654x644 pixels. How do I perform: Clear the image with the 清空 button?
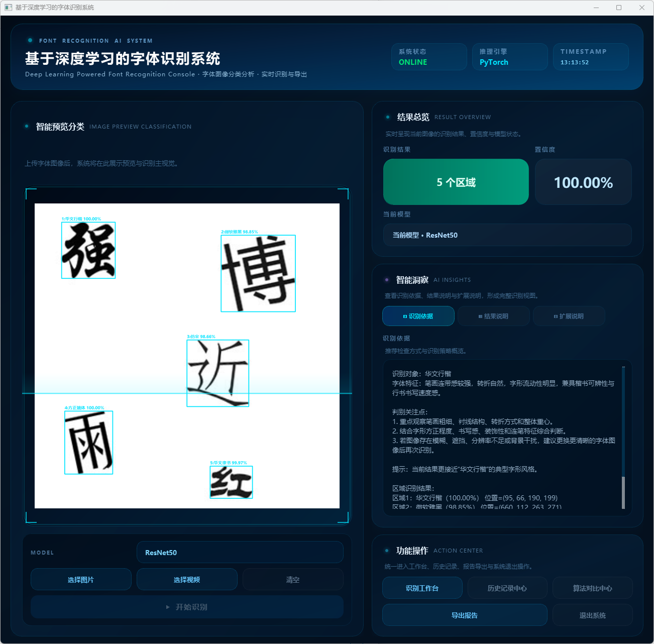pos(292,580)
